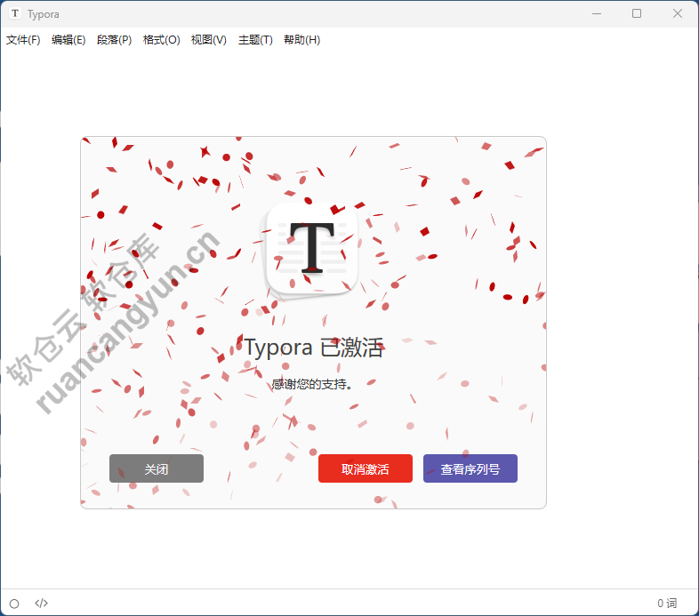Click the Typora icon in title bar
Image resolution: width=699 pixels, height=616 pixels.
tap(15, 14)
